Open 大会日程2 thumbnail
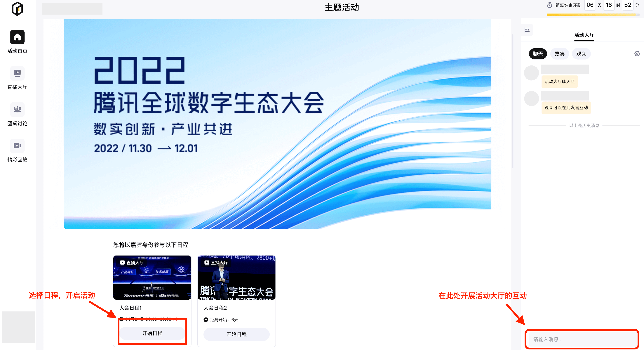The height and width of the screenshot is (350, 644). pyautogui.click(x=236, y=277)
